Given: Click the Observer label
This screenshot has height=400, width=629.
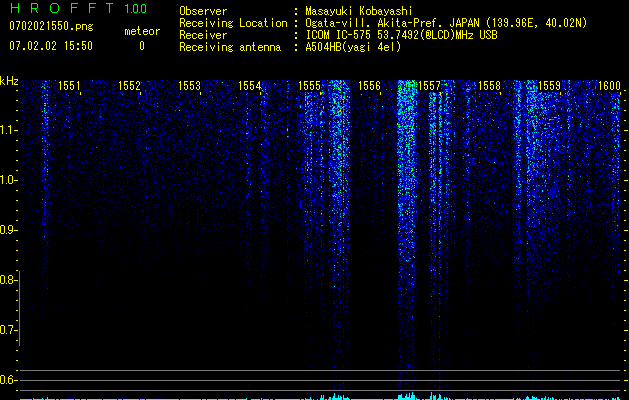Looking at the screenshot, I should (x=203, y=11).
